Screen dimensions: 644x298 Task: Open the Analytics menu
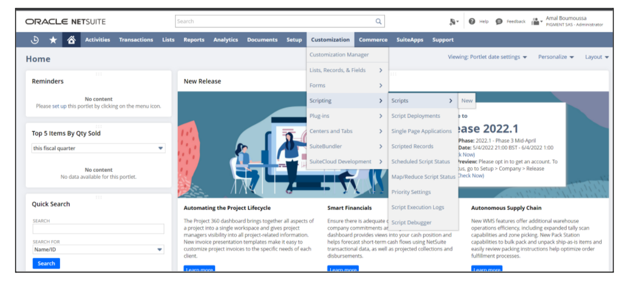click(x=226, y=40)
